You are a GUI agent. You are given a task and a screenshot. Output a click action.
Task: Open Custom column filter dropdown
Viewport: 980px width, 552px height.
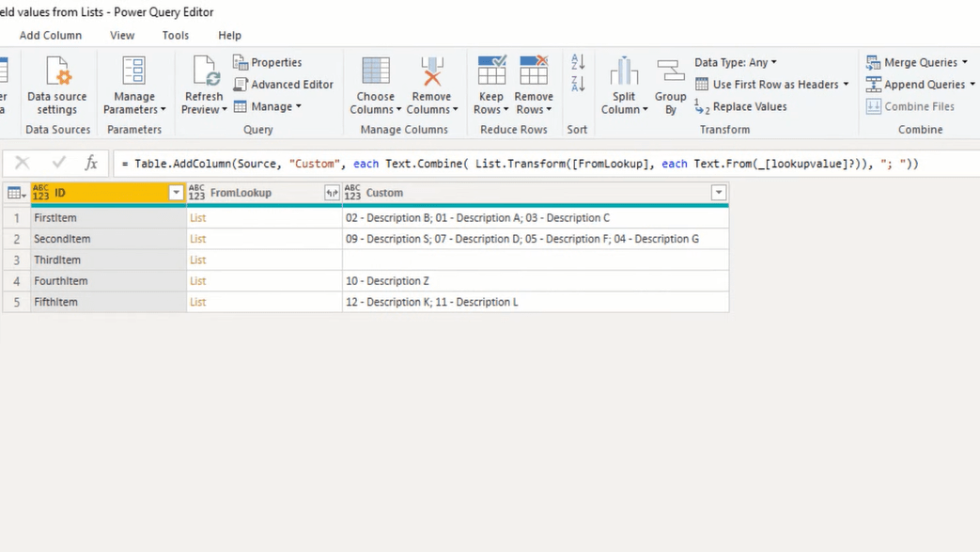719,193
